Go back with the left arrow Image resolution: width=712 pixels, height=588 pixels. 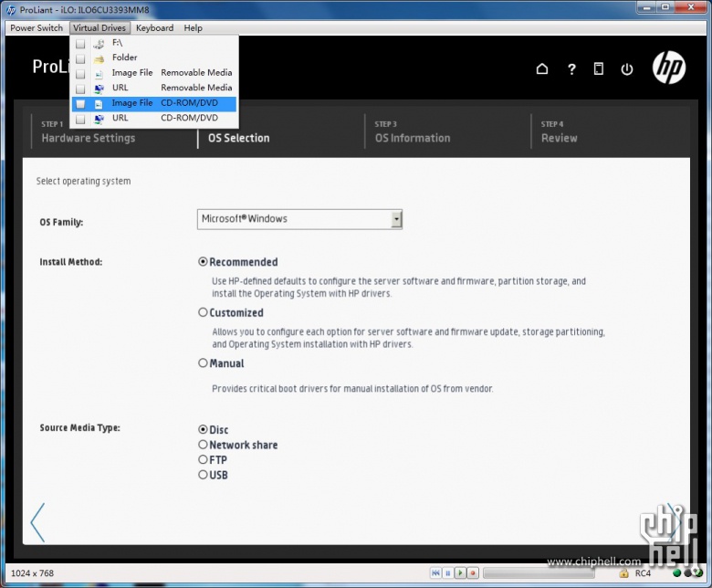pos(37,522)
